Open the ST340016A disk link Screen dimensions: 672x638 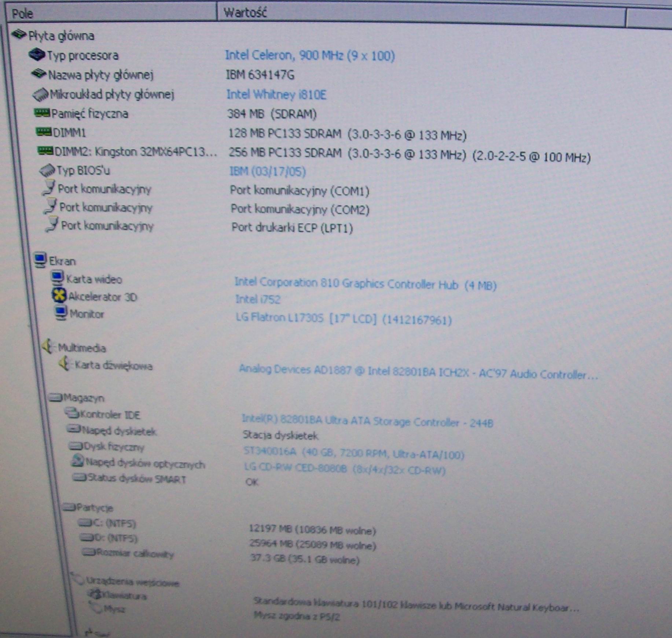click(354, 453)
